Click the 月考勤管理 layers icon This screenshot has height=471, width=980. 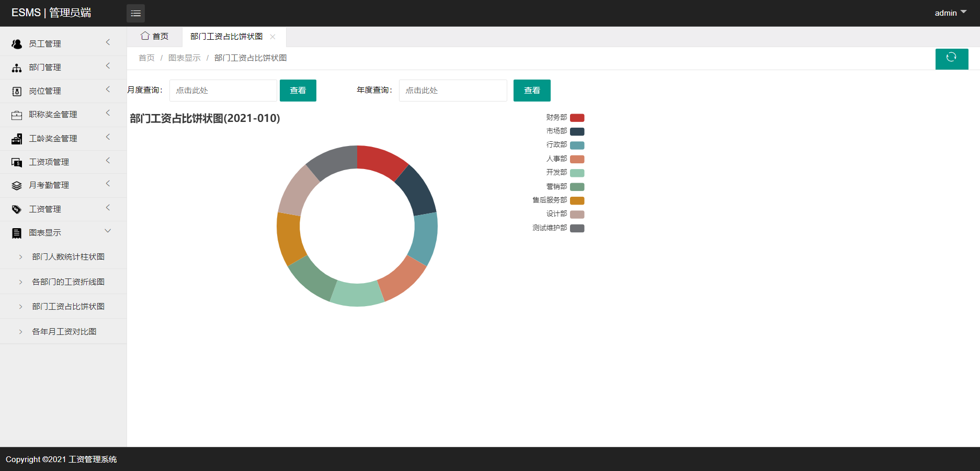pyautogui.click(x=17, y=185)
